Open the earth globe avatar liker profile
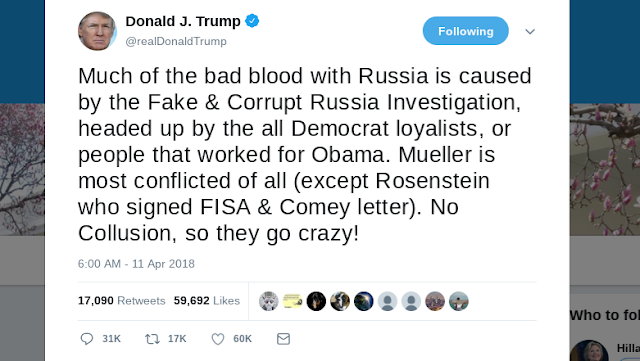Viewport: 640px width, 361px height. [x=364, y=301]
